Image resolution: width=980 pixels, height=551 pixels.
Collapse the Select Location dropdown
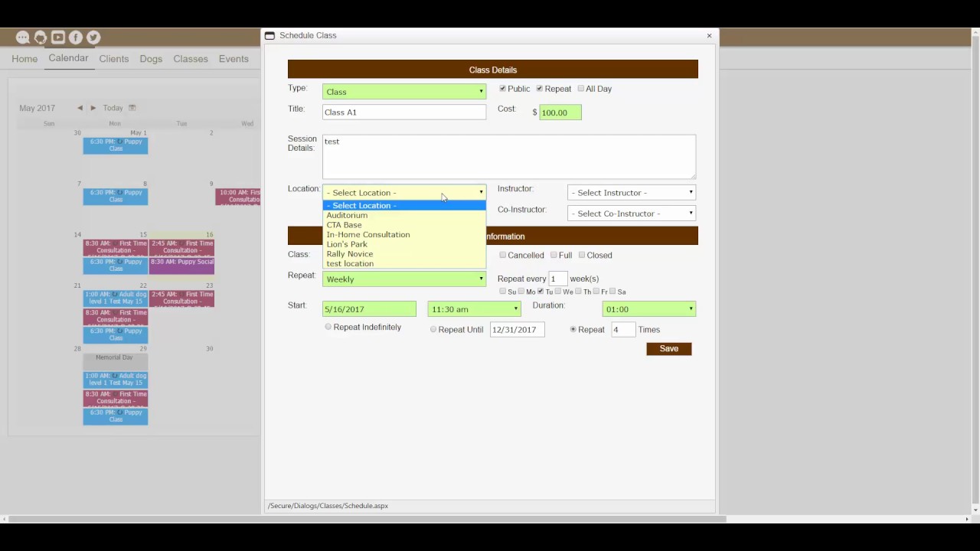(x=404, y=192)
